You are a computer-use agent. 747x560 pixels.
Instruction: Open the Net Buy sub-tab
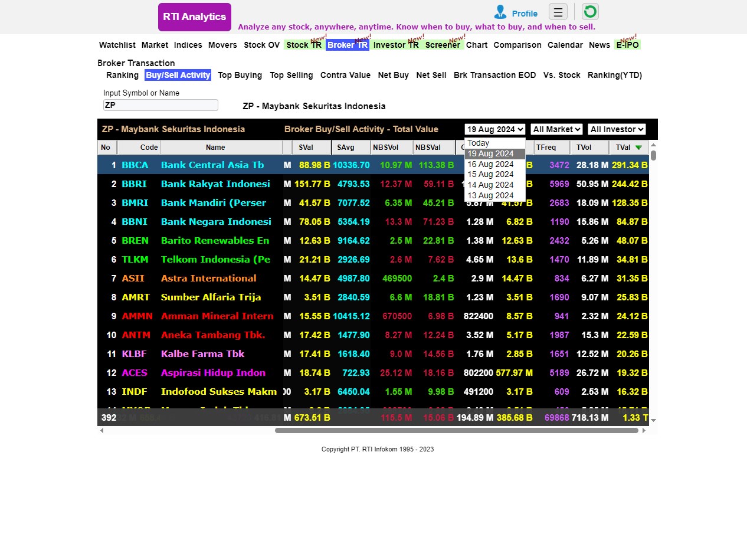pyautogui.click(x=394, y=75)
